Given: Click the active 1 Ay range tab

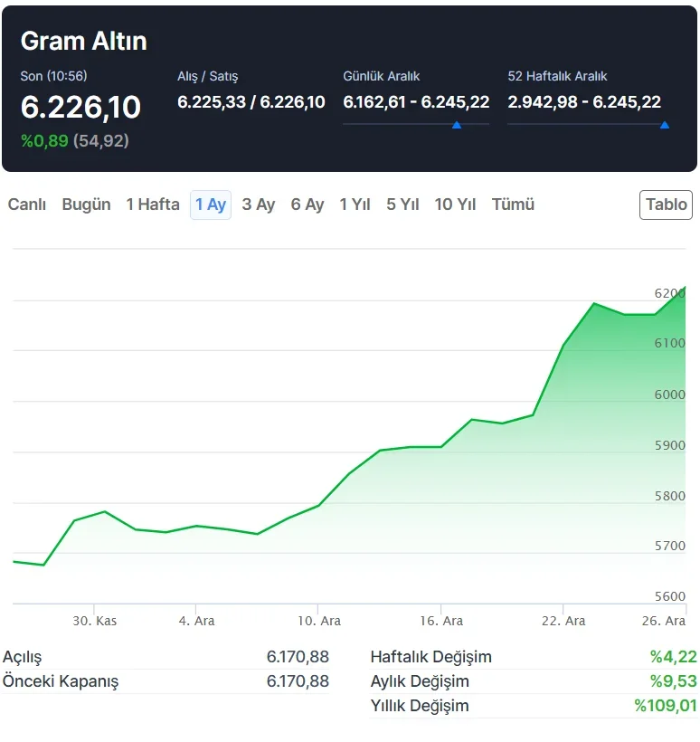Looking at the screenshot, I should 211,205.
